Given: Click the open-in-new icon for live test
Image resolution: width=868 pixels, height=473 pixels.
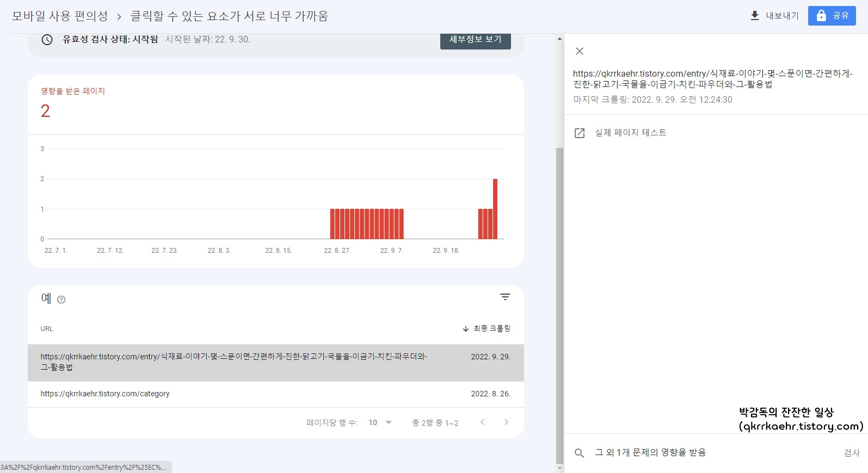Looking at the screenshot, I should [580, 133].
